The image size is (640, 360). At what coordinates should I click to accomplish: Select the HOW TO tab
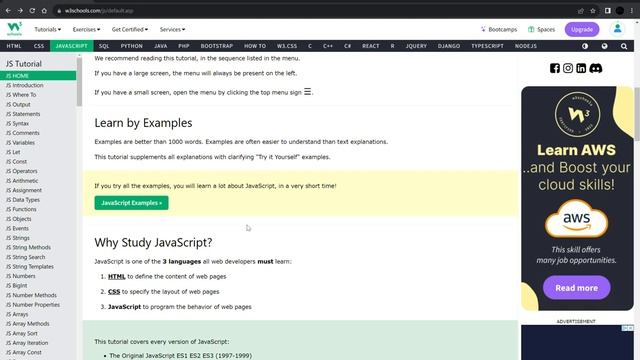click(x=255, y=46)
